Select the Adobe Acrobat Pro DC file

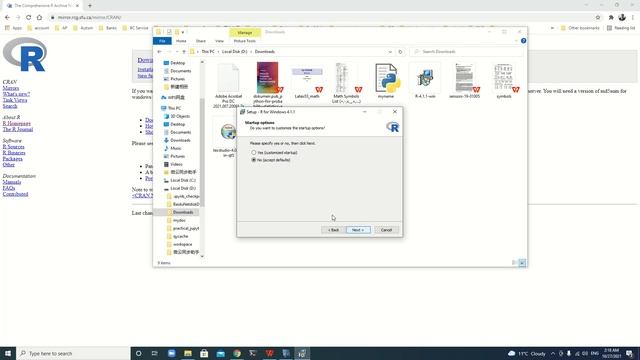click(228, 84)
